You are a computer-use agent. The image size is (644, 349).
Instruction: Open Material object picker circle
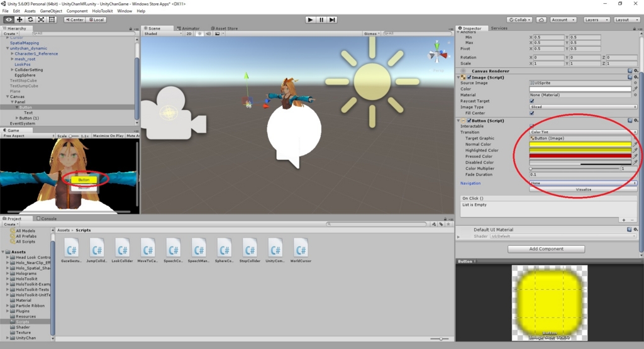(635, 95)
